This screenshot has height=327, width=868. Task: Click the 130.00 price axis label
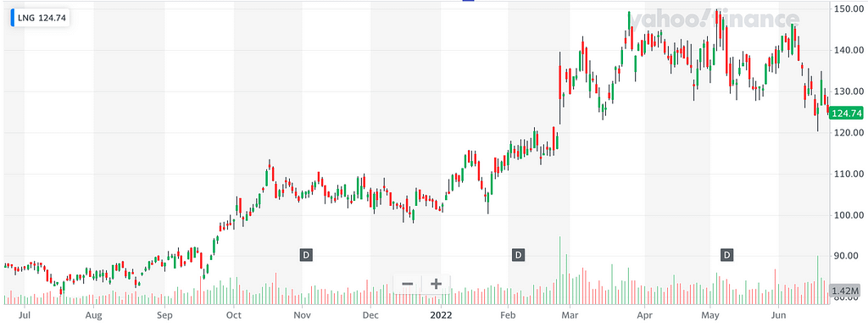[x=849, y=91]
